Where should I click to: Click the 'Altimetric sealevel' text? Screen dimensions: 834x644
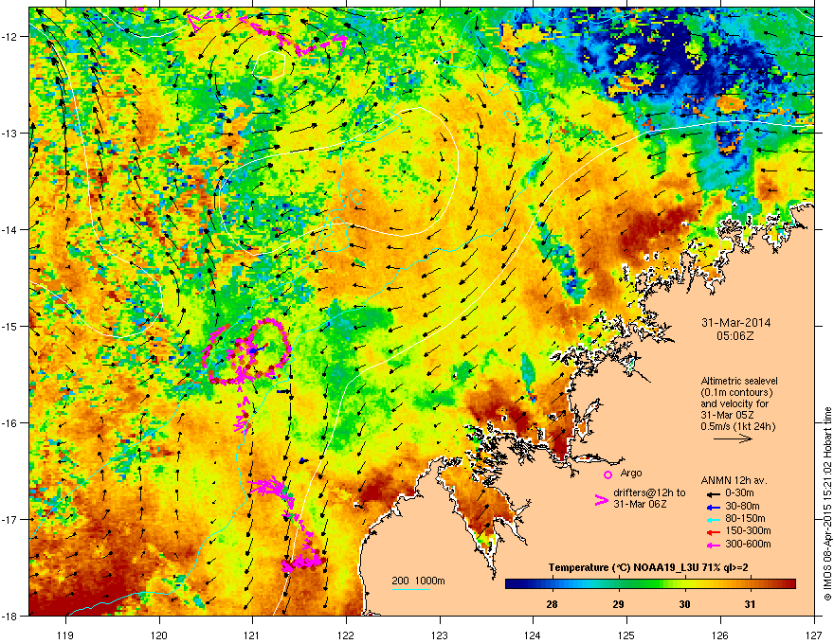coord(739,381)
